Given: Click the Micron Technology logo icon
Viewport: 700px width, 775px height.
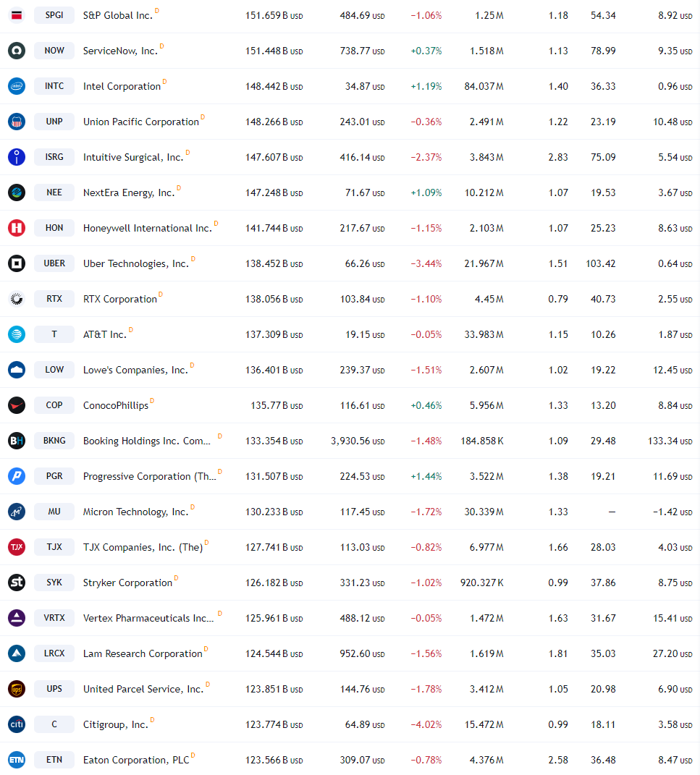Looking at the screenshot, I should [x=17, y=512].
